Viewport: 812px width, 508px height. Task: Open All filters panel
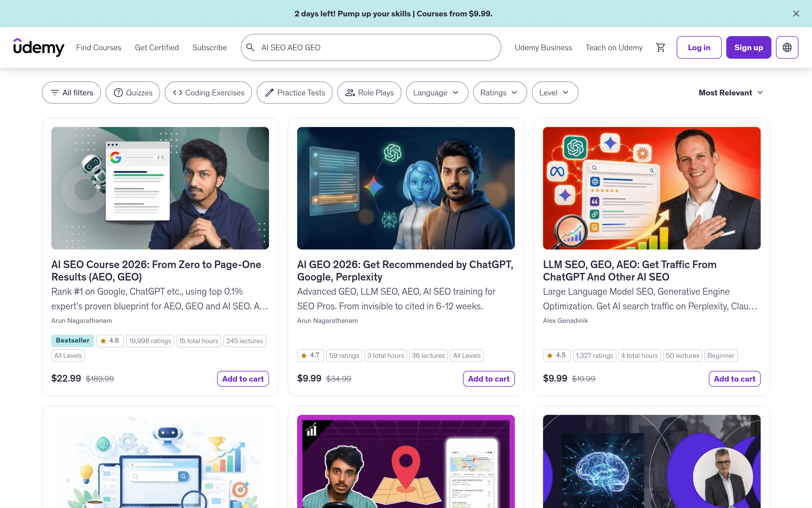[x=71, y=92]
